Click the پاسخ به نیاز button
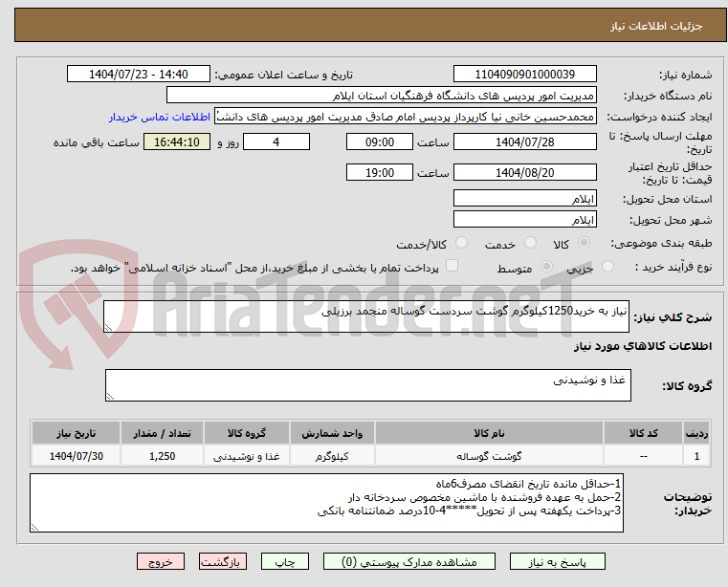This screenshot has width=728, height=587. click(557, 561)
